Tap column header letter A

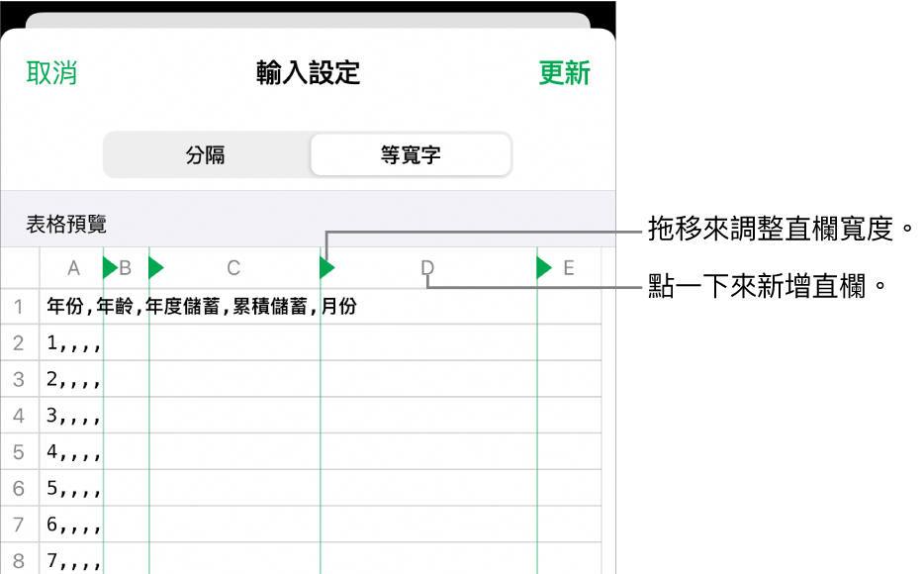coord(73,268)
